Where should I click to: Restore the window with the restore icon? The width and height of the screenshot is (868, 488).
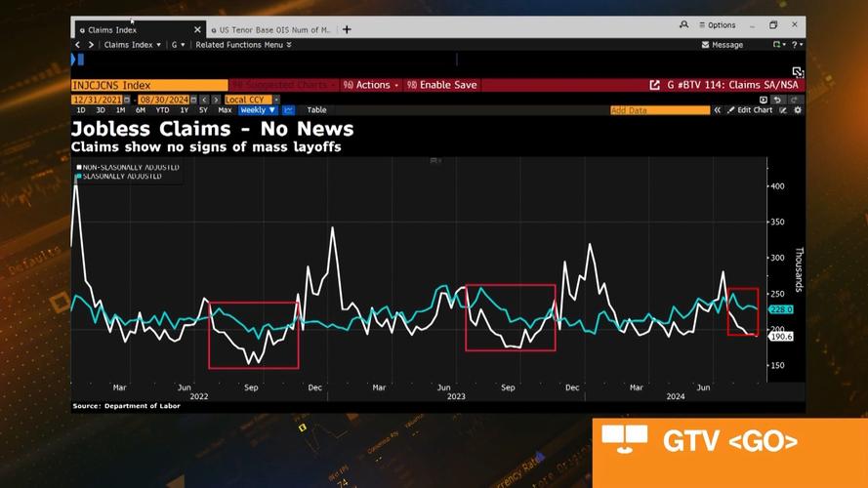pos(773,25)
